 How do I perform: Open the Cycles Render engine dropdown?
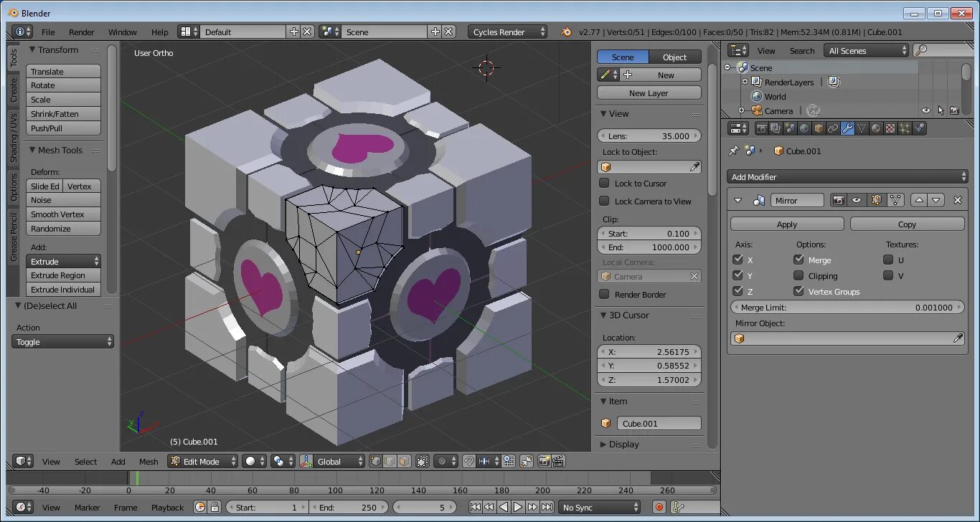tap(507, 32)
